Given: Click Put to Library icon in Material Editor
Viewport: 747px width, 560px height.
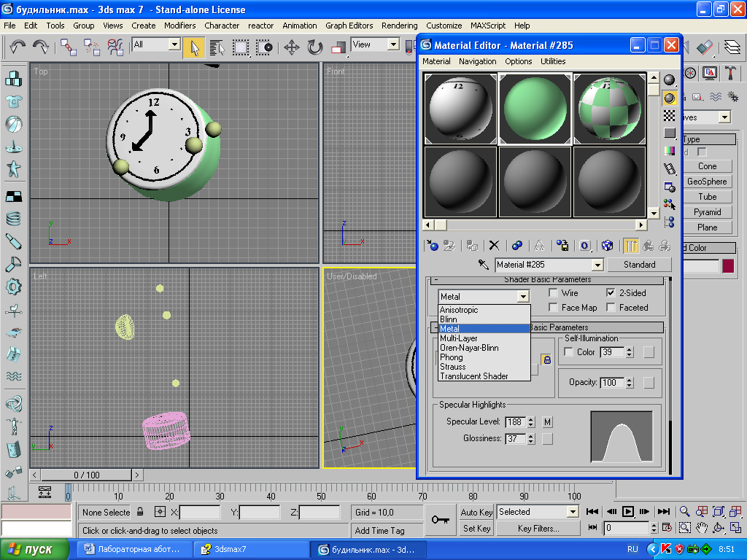Looking at the screenshot, I should point(562,245).
